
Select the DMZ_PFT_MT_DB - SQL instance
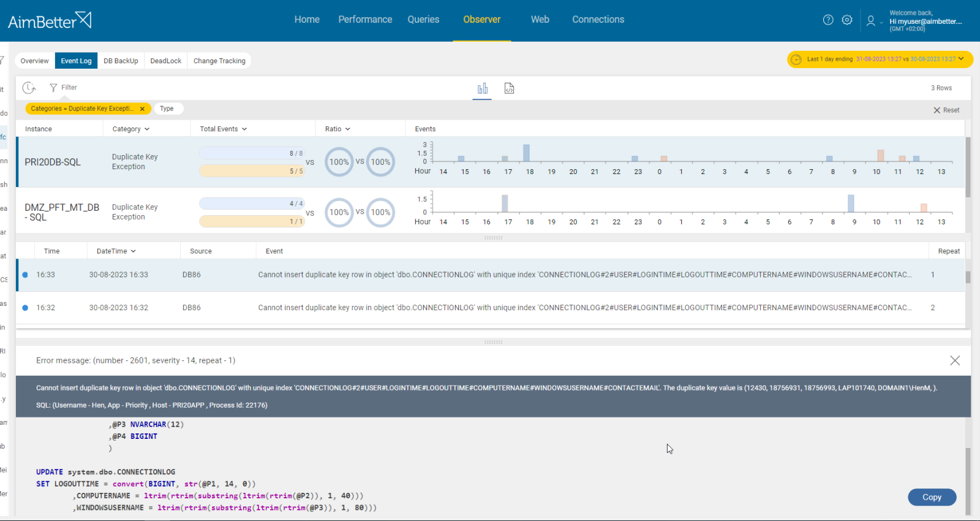(62, 212)
